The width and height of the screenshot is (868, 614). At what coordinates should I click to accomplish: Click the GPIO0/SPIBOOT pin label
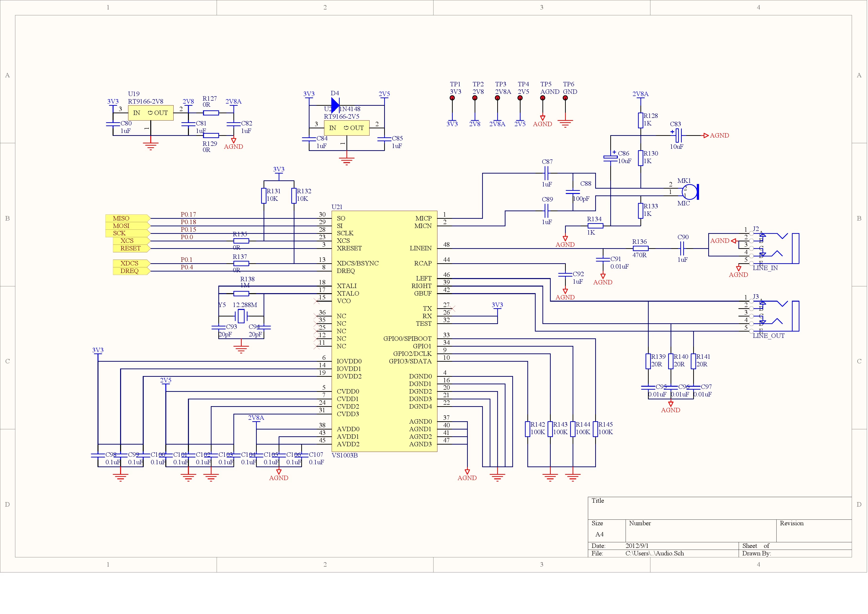[x=407, y=338]
